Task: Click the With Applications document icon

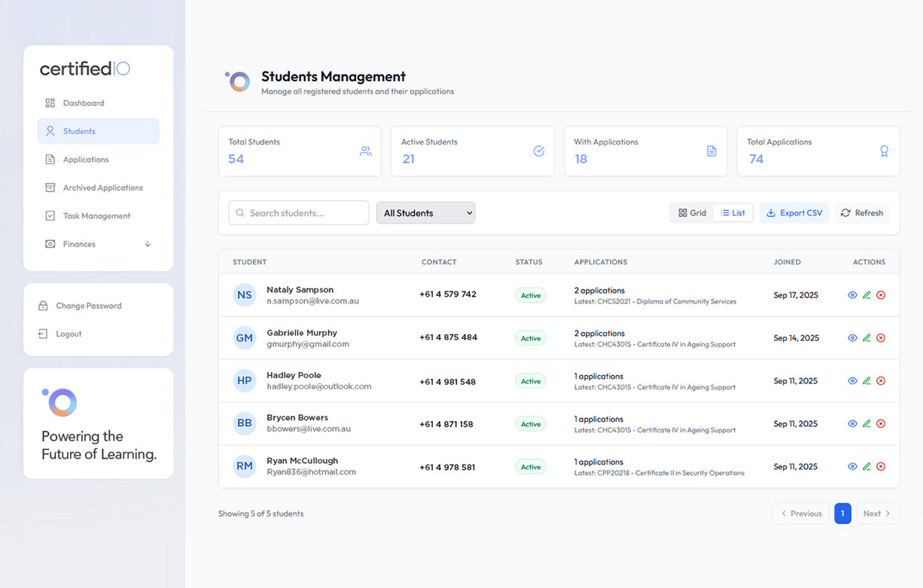Action: [x=711, y=151]
